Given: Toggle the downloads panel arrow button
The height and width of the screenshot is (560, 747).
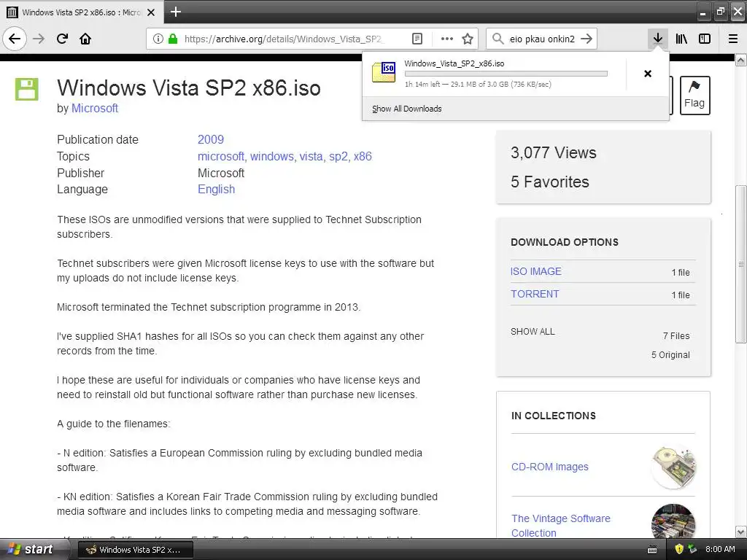Looking at the screenshot, I should [x=657, y=39].
